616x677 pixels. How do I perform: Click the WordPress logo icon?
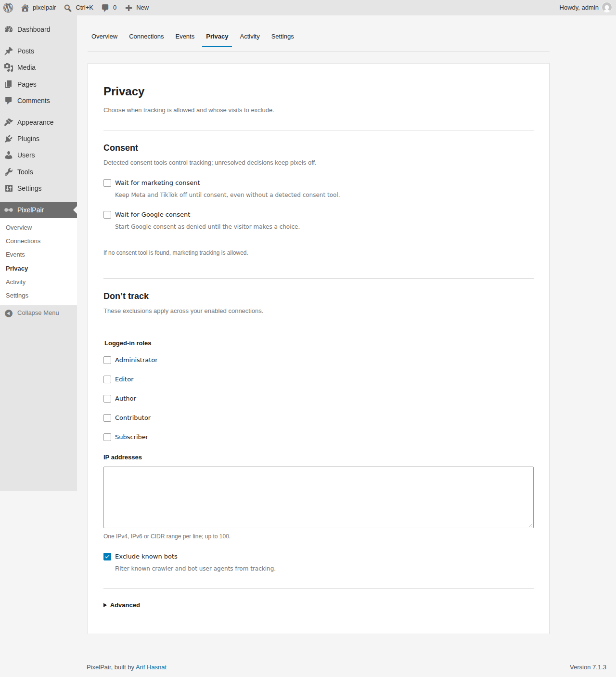pyautogui.click(x=8, y=8)
